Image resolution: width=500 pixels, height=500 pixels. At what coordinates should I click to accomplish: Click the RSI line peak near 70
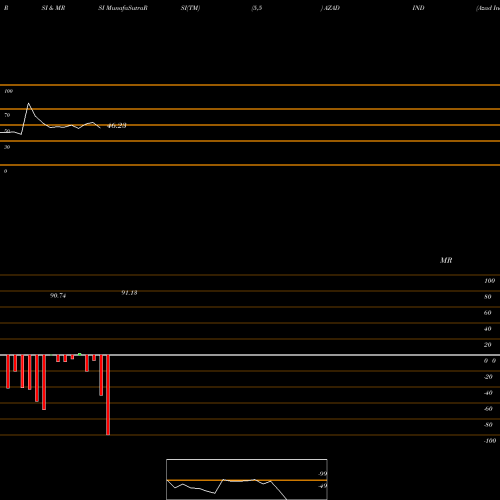coord(28,104)
